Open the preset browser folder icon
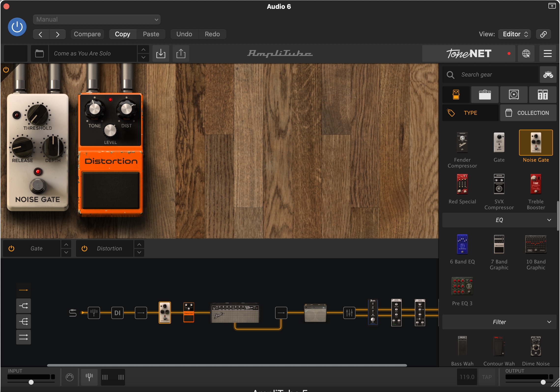The width and height of the screenshot is (560, 392). 39,53
